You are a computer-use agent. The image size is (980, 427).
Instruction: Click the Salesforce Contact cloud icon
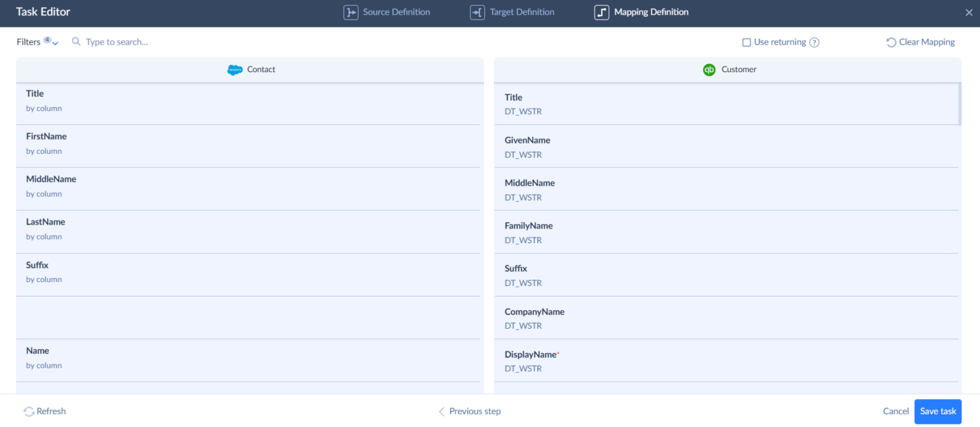[235, 70]
